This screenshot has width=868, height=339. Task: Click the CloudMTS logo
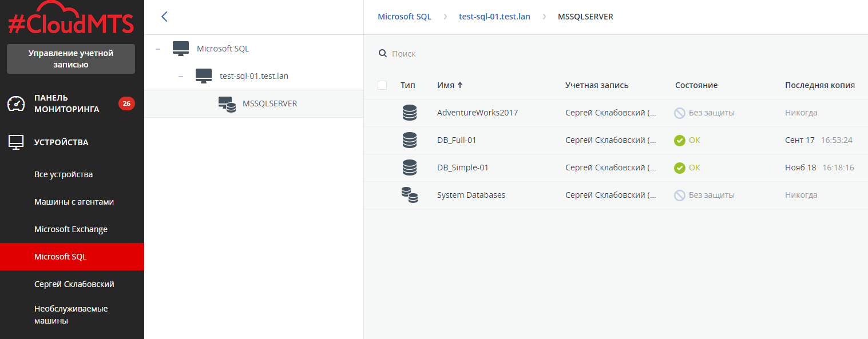[71, 19]
